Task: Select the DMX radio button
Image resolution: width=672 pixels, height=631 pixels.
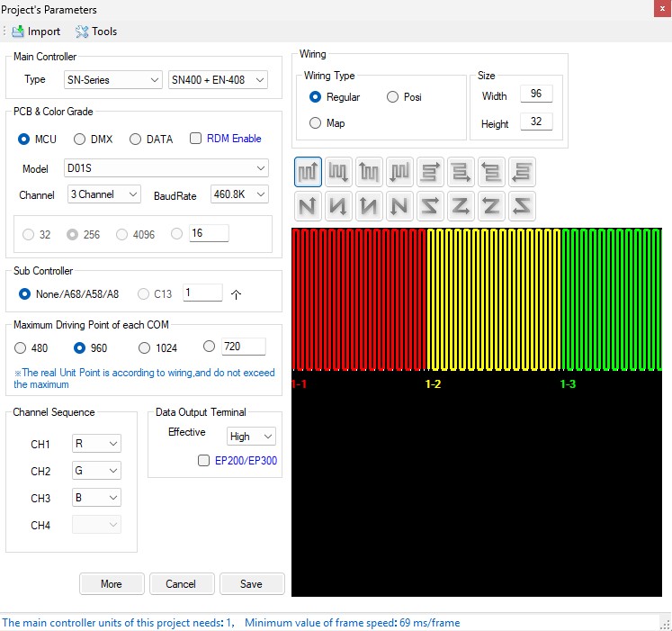Action: coord(79,139)
